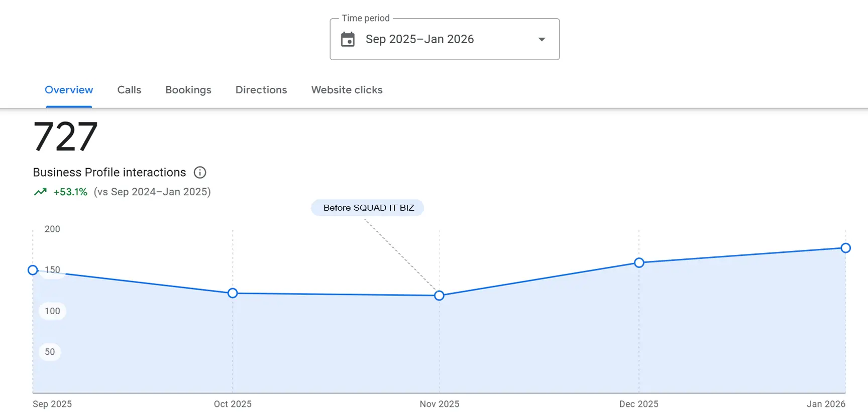
Task: Open the Calls tab
Action: [x=129, y=90]
